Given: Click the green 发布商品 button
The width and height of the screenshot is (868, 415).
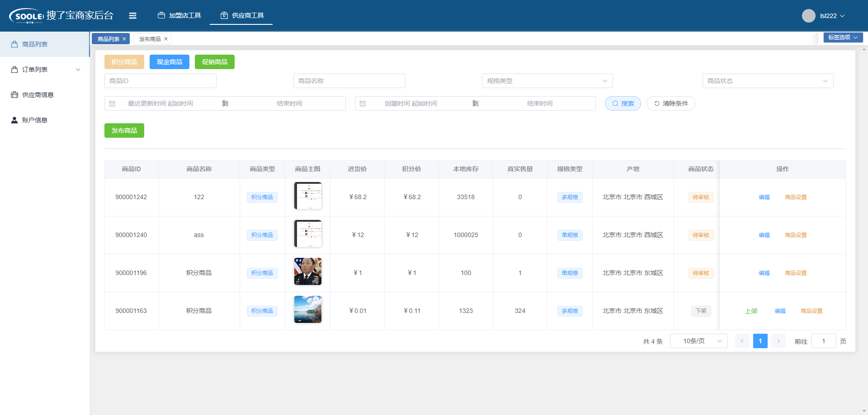Looking at the screenshot, I should point(124,131).
